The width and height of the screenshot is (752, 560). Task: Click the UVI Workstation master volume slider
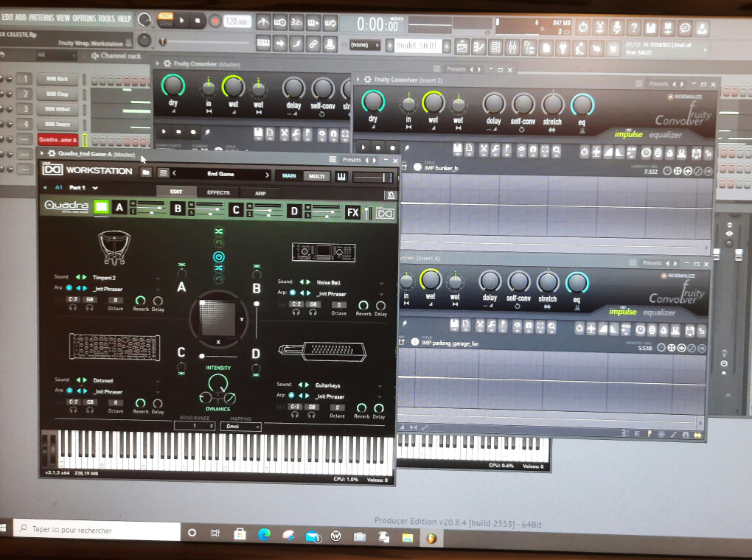(x=374, y=178)
